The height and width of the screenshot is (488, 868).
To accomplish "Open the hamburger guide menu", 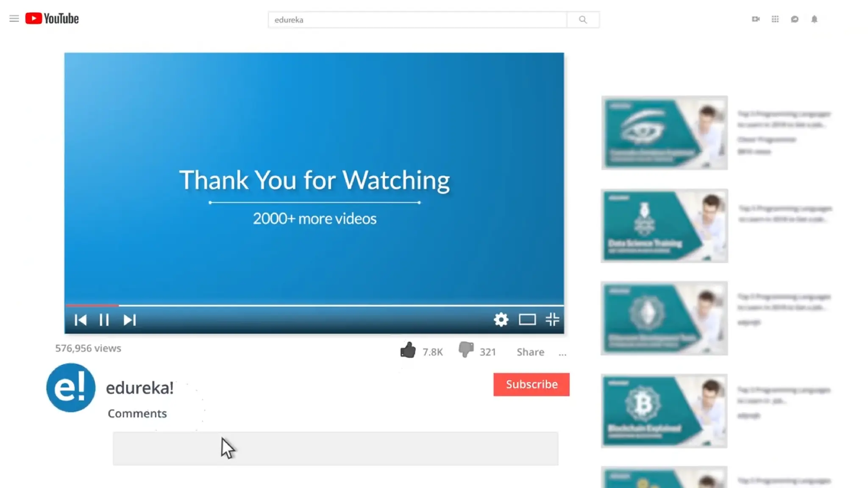I will 14,19.
